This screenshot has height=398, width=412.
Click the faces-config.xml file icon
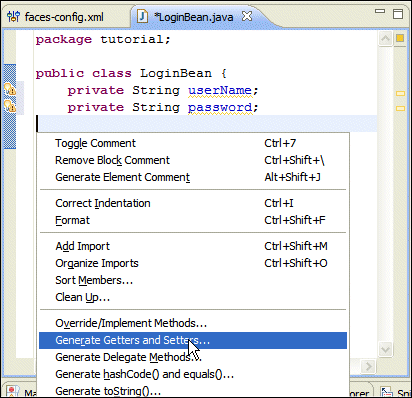(x=13, y=17)
